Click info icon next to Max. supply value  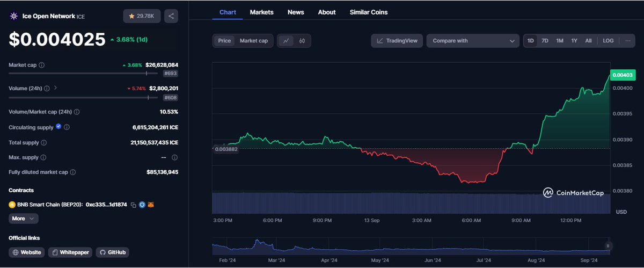click(174, 157)
